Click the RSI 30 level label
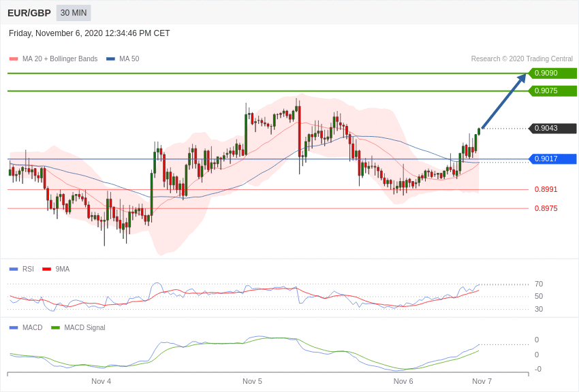 click(x=539, y=309)
